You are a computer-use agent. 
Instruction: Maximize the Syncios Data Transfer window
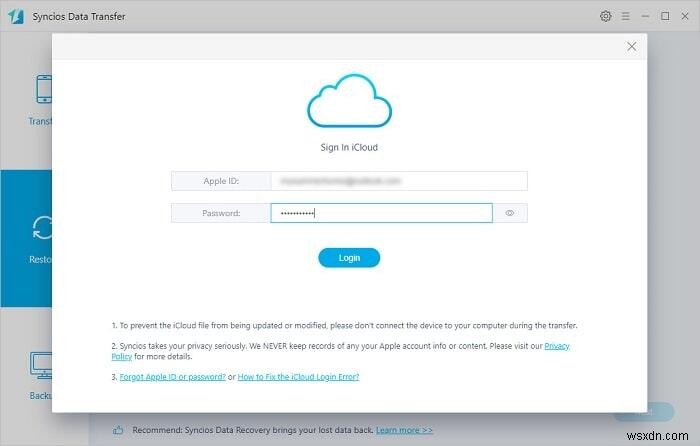pyautogui.click(x=665, y=16)
